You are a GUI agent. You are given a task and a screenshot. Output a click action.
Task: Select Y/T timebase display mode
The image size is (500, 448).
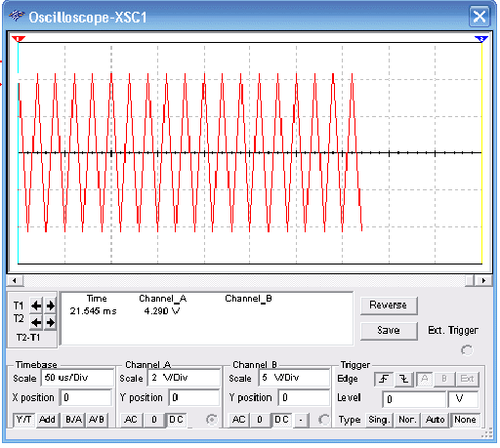click(24, 420)
